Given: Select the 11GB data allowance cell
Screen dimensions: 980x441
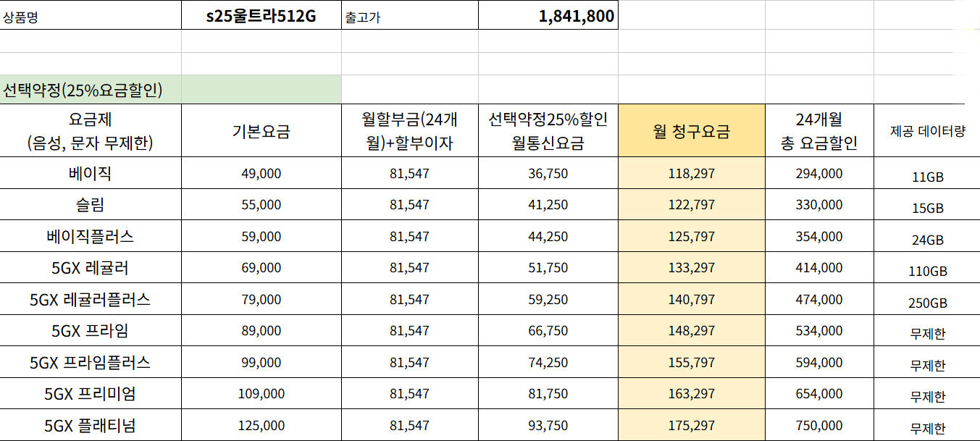Looking at the screenshot, I should (927, 177).
